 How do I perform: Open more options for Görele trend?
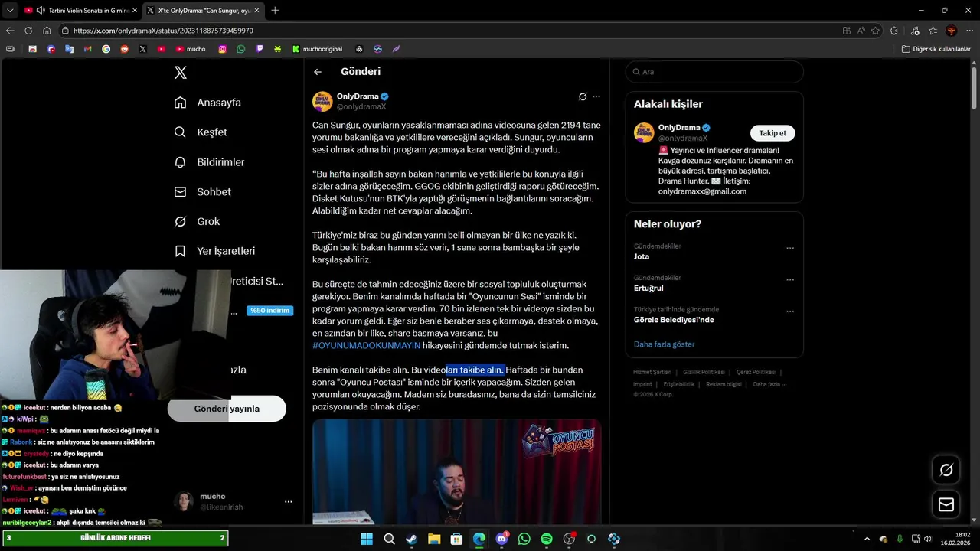pos(790,311)
